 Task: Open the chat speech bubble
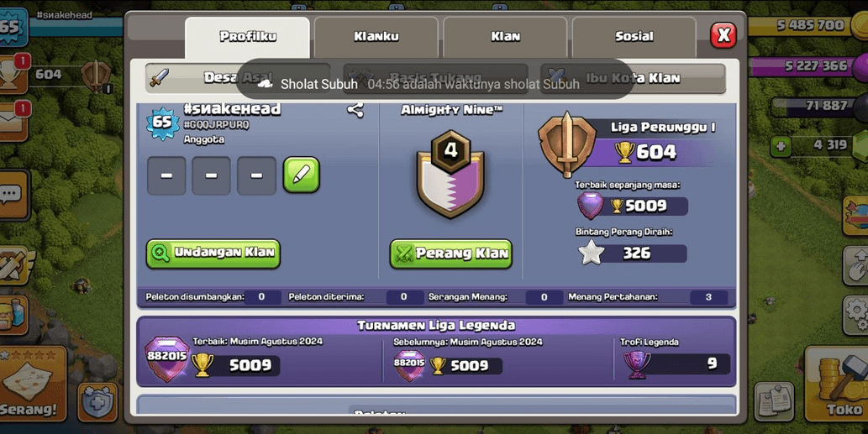point(12,195)
